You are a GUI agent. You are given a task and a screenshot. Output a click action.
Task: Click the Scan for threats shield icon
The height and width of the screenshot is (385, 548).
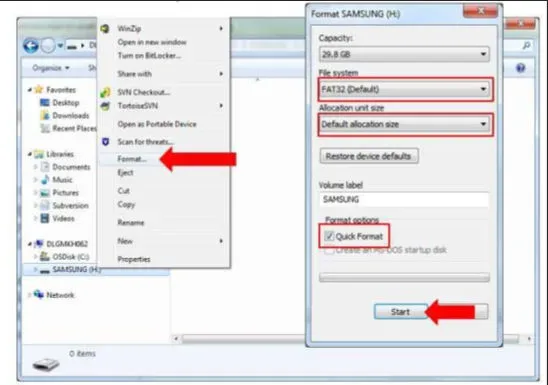[x=105, y=142]
